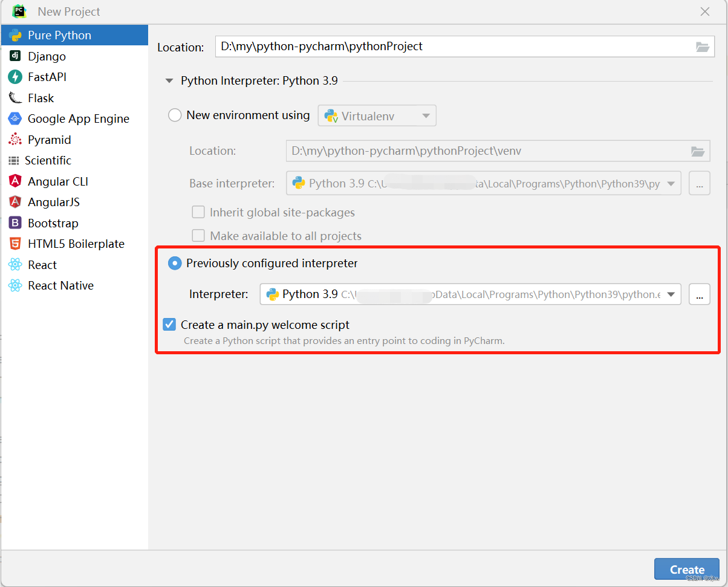Toggle Inherit global site-packages checkbox
Viewport: 728px width, 587px height.
pyautogui.click(x=198, y=212)
